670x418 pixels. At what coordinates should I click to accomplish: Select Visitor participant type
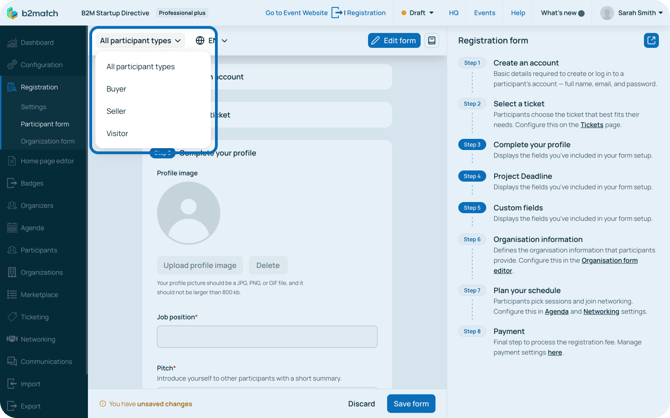(x=117, y=133)
